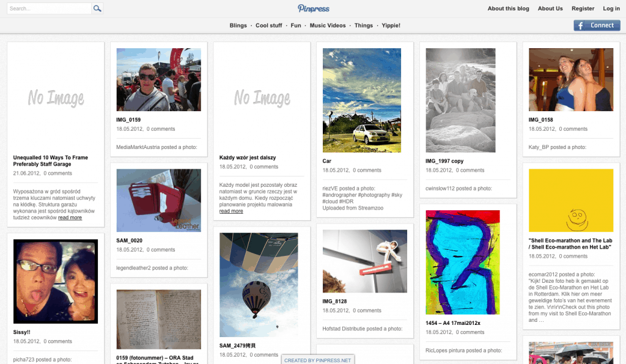The image size is (626, 364).
Task: Open the About this blog page
Action: [508, 8]
